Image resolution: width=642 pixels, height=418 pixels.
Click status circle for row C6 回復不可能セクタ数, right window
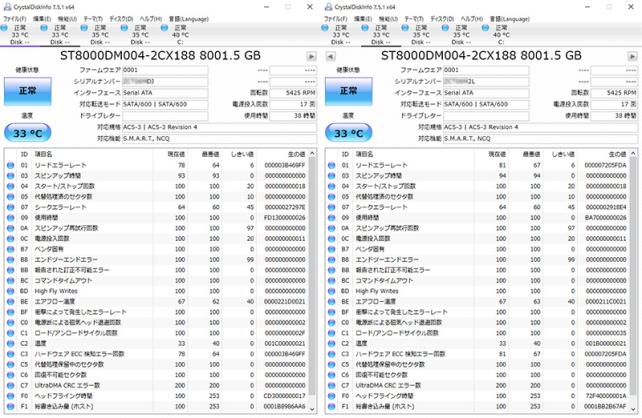(332, 375)
